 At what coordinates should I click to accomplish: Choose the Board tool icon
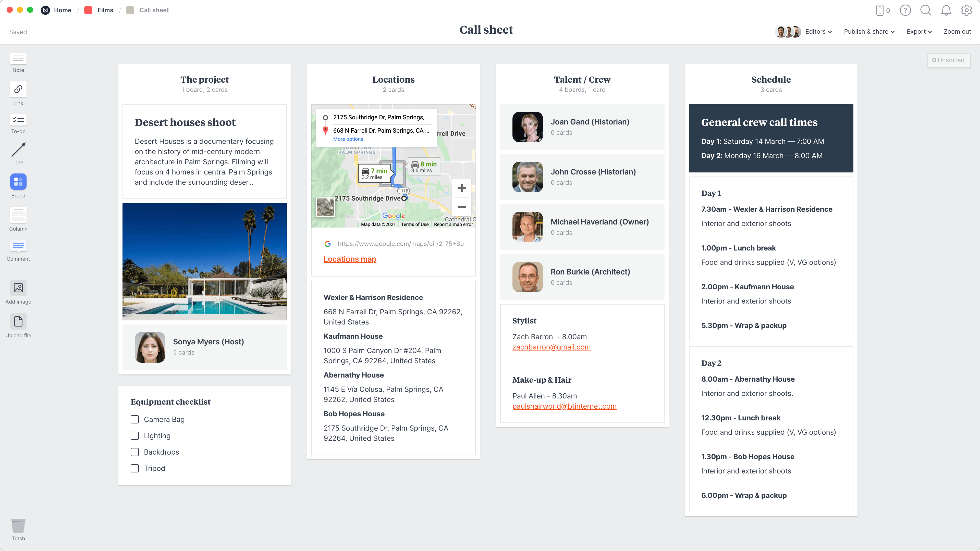click(x=18, y=182)
